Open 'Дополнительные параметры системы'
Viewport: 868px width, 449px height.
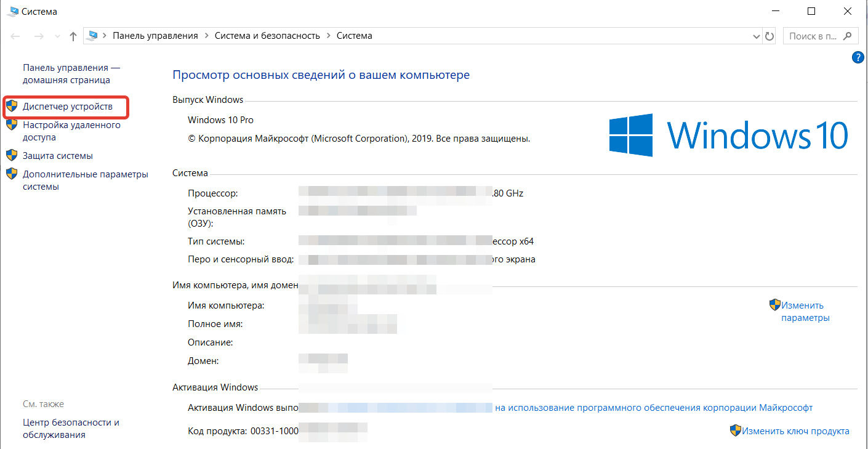coord(86,180)
